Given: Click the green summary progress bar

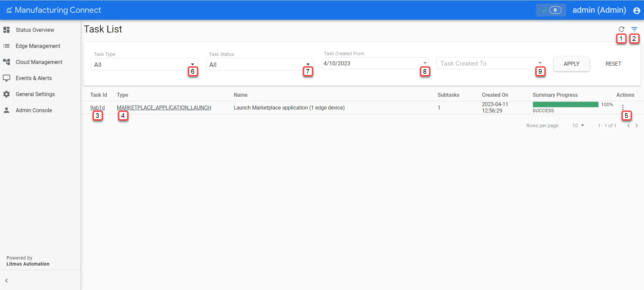Looking at the screenshot, I should point(566,104).
